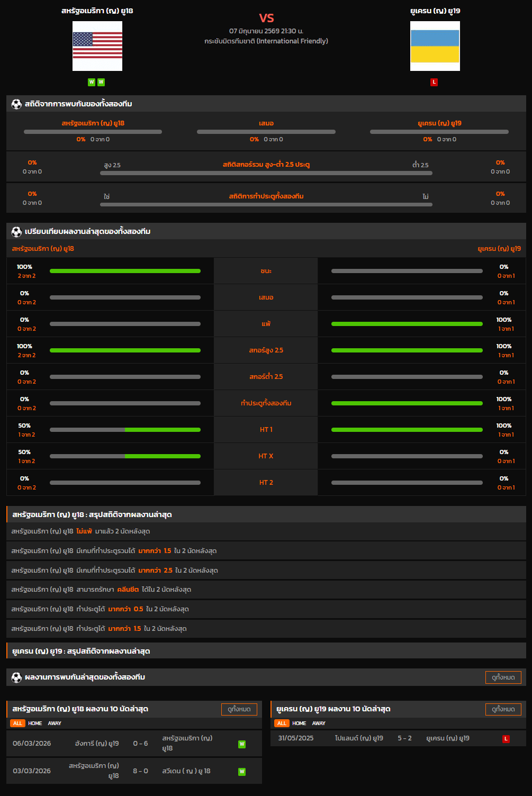This screenshot has width=532, height=796.
Task: Open 'ดูทั้งหมด' in head-to-head results header
Action: (503, 677)
